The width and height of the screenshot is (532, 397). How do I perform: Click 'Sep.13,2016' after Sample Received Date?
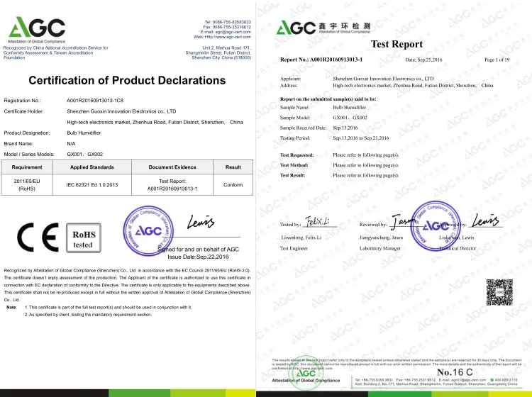pyautogui.click(x=345, y=128)
